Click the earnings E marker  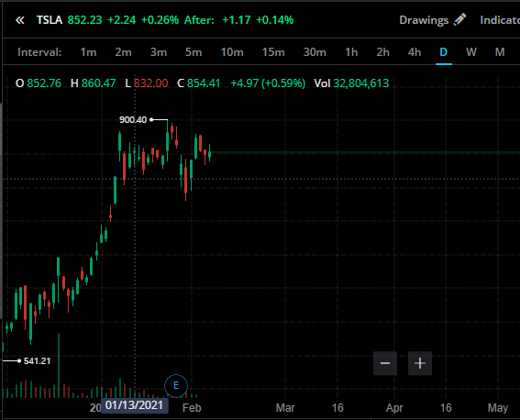[x=176, y=385]
